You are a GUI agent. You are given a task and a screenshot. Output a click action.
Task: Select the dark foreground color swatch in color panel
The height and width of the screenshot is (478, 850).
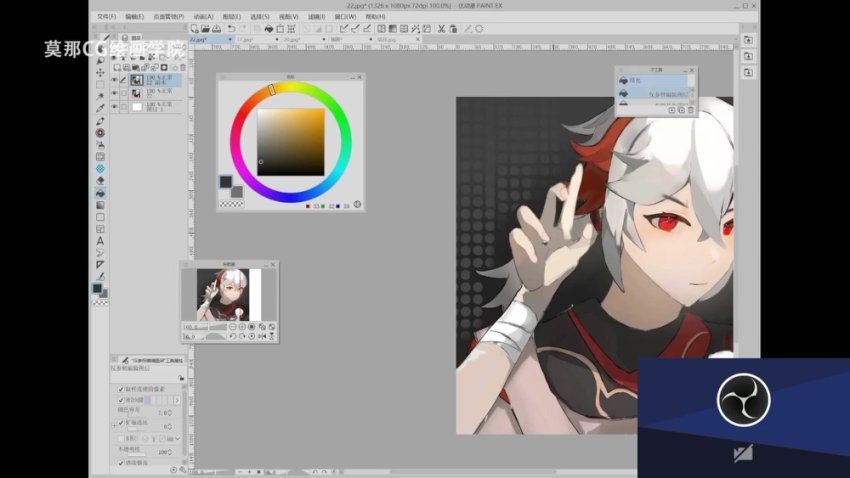tap(226, 182)
